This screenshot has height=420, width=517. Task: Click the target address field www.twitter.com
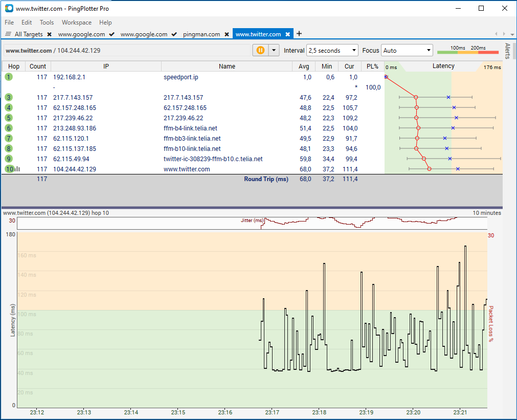pos(127,51)
